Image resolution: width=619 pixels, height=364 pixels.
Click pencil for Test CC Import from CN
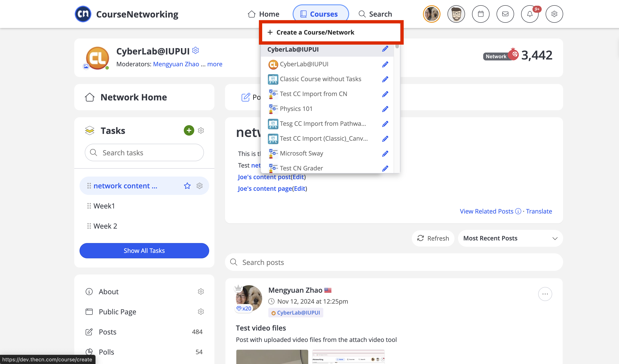click(385, 94)
